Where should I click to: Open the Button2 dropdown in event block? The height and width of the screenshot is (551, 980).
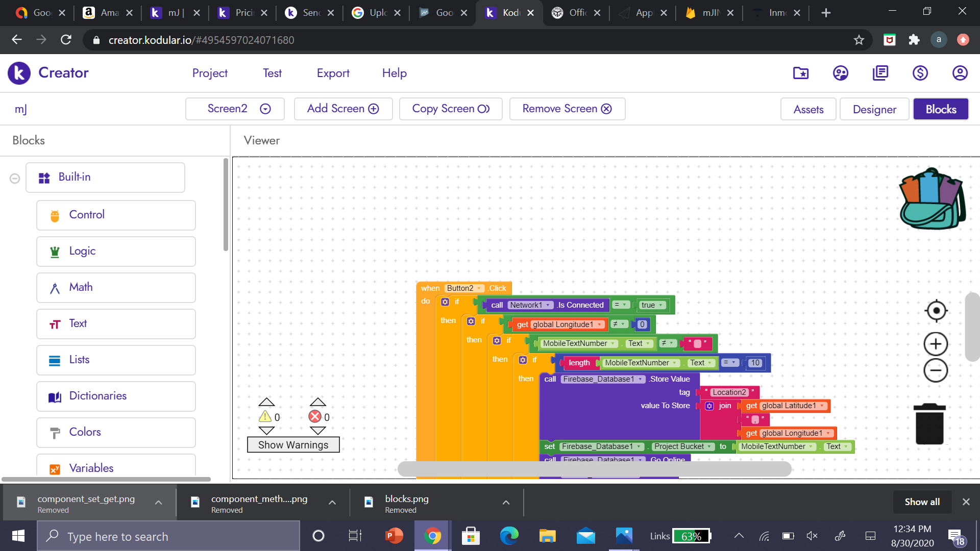479,288
